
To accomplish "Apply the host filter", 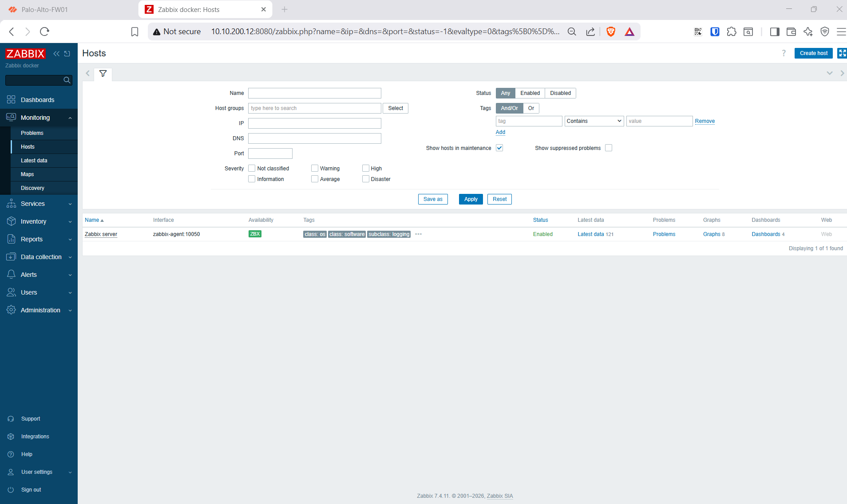I will click(x=471, y=199).
